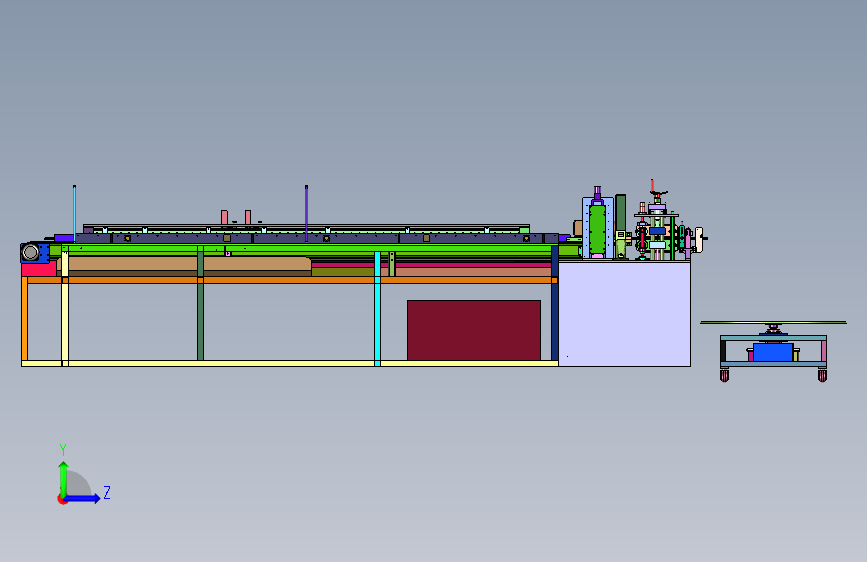
Task: Select the tall light-blue rod at the left
Action: pos(74,213)
